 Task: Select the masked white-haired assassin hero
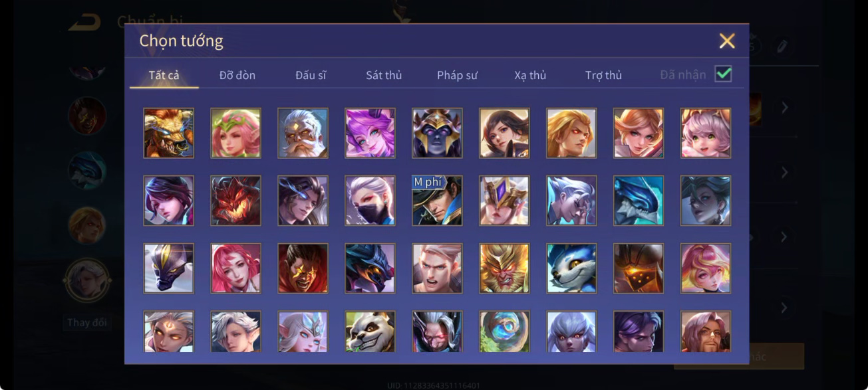[370, 201]
